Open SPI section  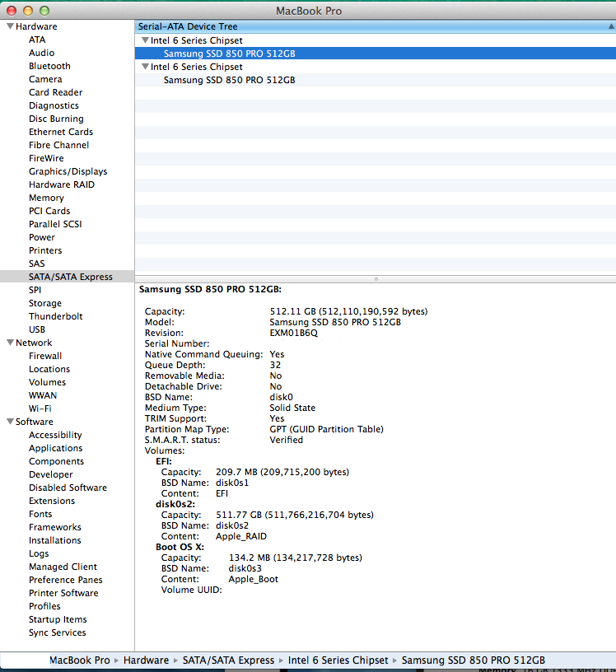pyautogui.click(x=35, y=290)
